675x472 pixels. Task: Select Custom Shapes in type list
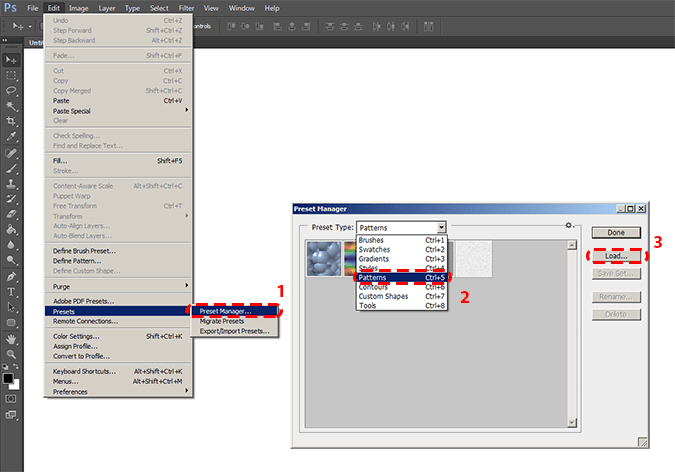point(401,296)
